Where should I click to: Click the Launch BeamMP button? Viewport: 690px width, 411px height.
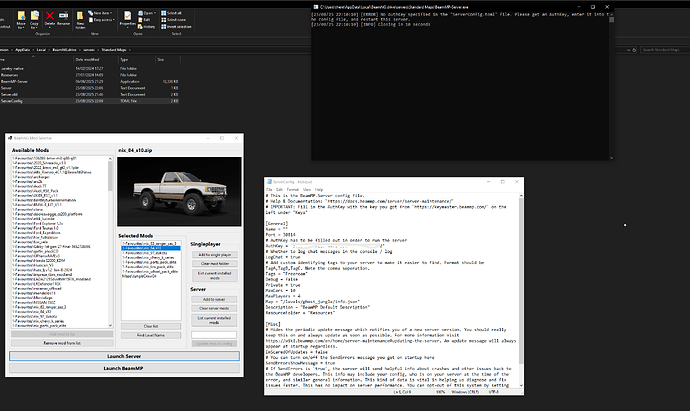[124, 368]
